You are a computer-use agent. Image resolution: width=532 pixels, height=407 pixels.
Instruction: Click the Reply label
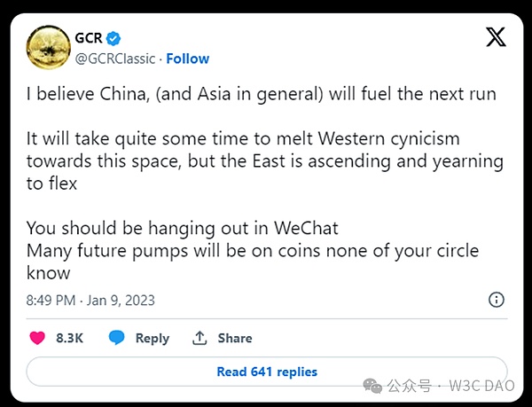pos(153,338)
